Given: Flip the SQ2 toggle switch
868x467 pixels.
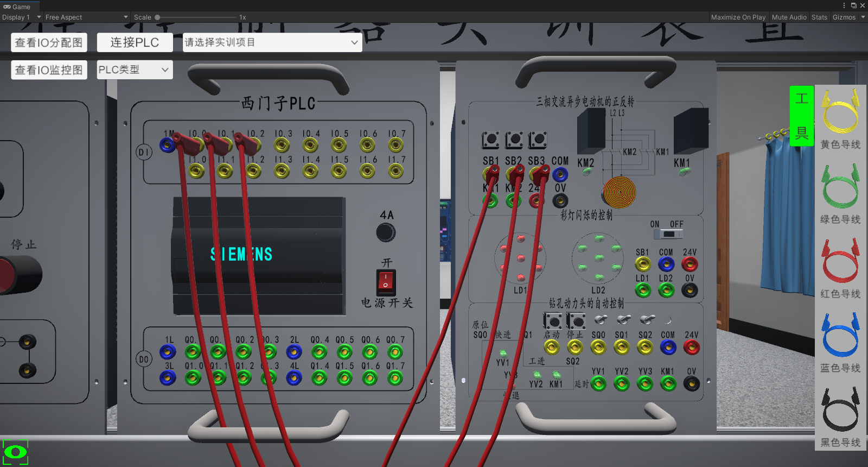Looking at the screenshot, I should coord(647,319).
